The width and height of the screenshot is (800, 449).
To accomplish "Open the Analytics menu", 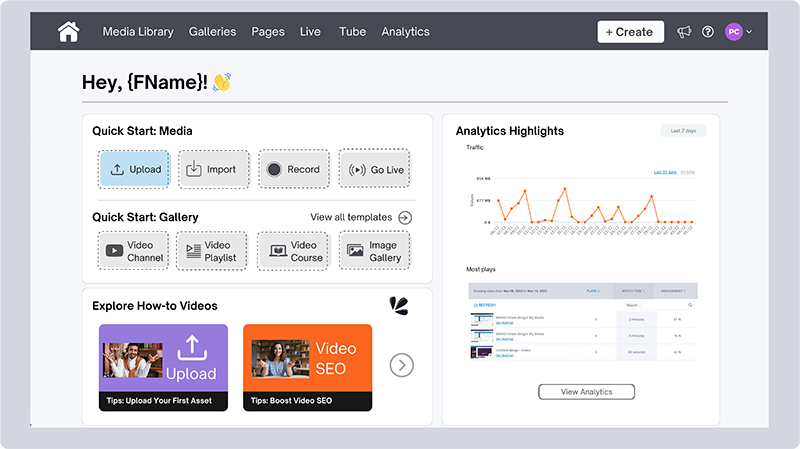I will pyautogui.click(x=406, y=32).
